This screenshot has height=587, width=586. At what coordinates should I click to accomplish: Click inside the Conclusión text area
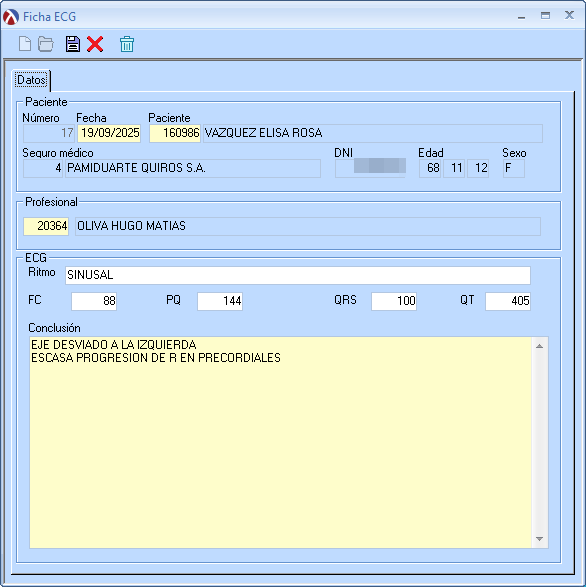280,442
